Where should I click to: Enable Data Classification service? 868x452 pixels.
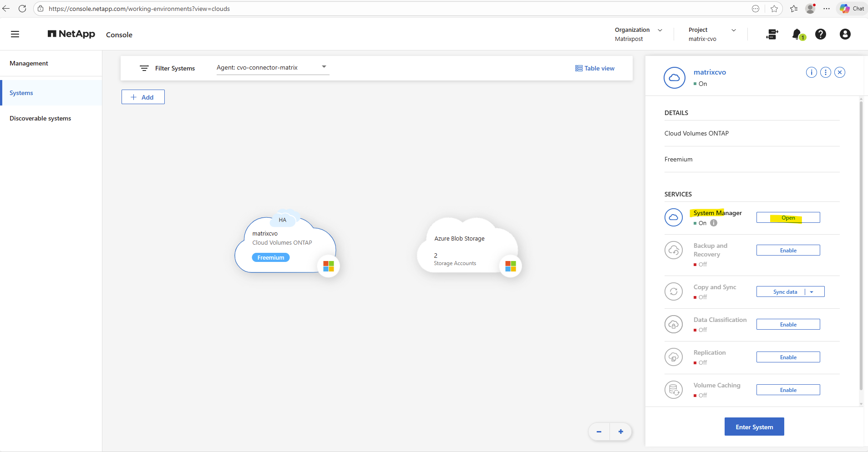[788, 325]
